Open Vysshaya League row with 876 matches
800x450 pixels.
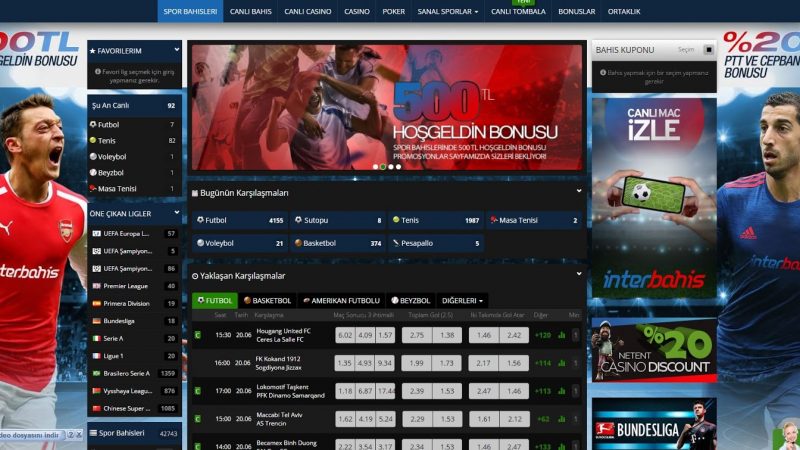(134, 391)
